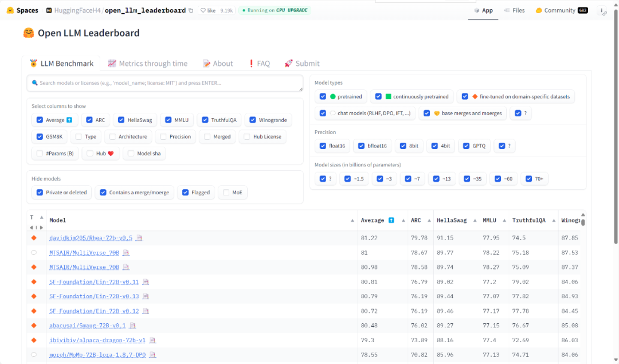Uncheck the ~13 model size checkbox

coord(436,179)
